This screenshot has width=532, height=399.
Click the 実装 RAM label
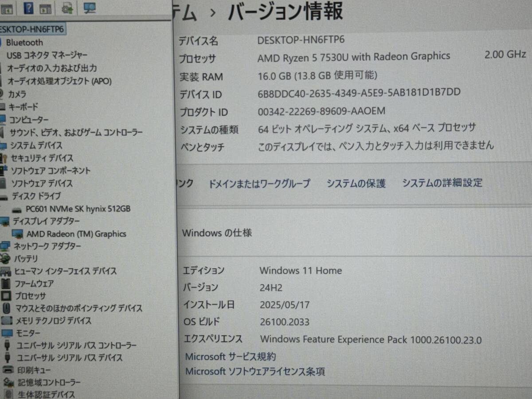coord(201,77)
